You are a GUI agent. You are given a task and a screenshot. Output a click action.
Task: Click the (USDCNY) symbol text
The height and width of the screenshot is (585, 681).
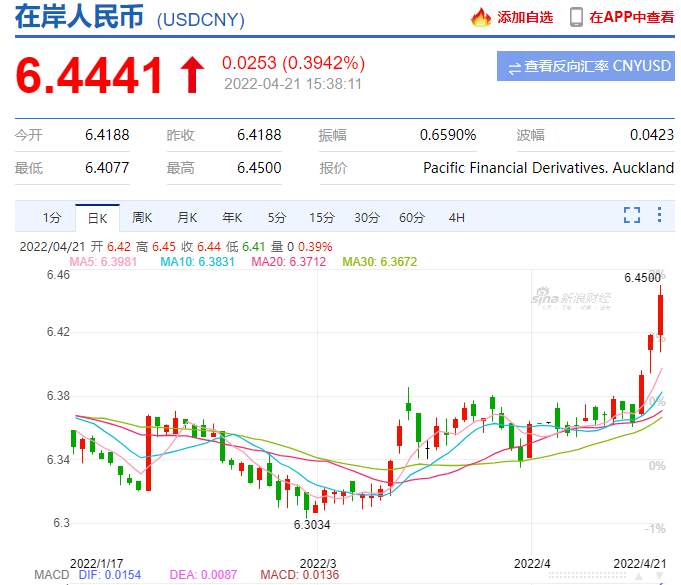pos(201,20)
